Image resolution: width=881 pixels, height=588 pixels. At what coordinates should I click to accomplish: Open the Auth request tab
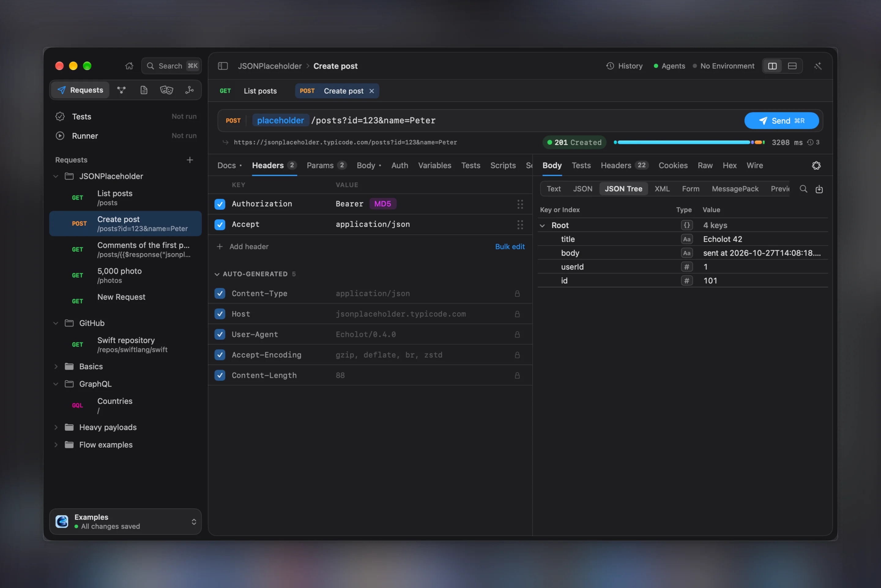(x=400, y=166)
